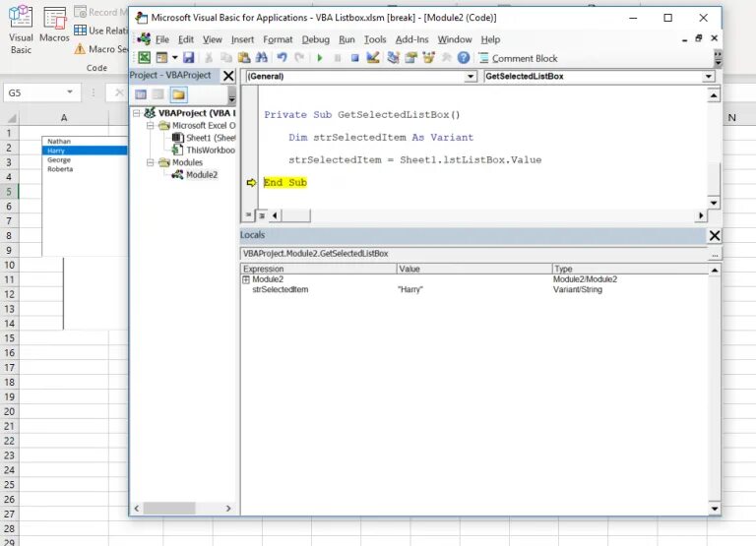Click the Cut scissors icon
The image size is (756, 546).
[x=209, y=58]
